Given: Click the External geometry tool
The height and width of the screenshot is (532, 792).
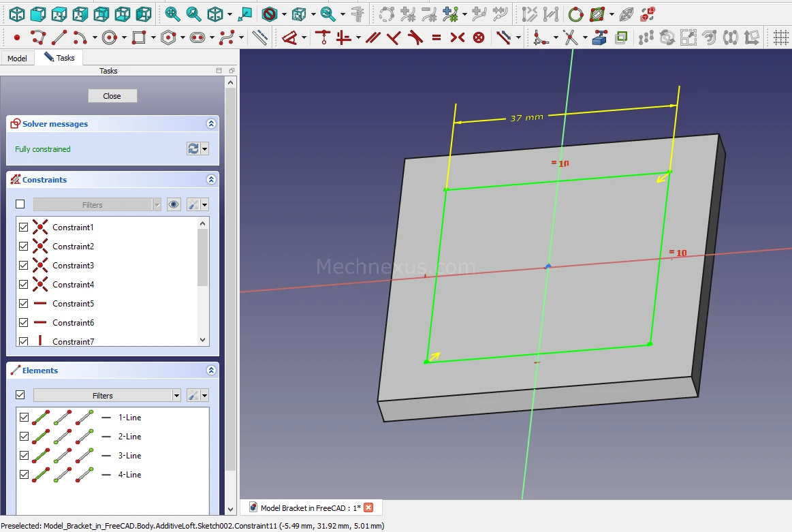Looking at the screenshot, I should [599, 37].
